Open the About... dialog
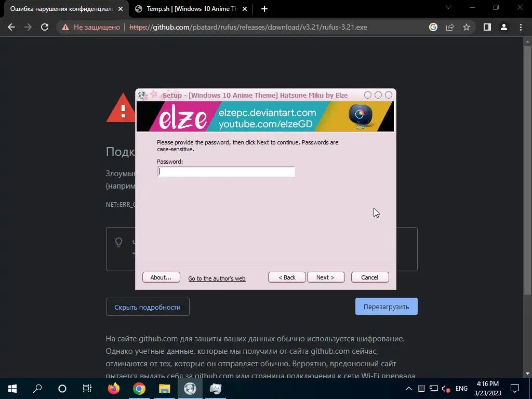 coord(161,277)
